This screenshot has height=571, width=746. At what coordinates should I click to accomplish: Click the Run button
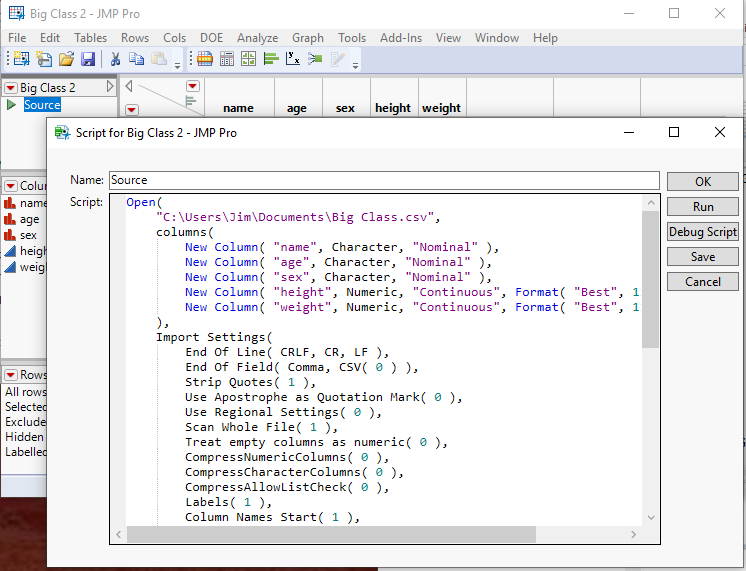pos(703,207)
